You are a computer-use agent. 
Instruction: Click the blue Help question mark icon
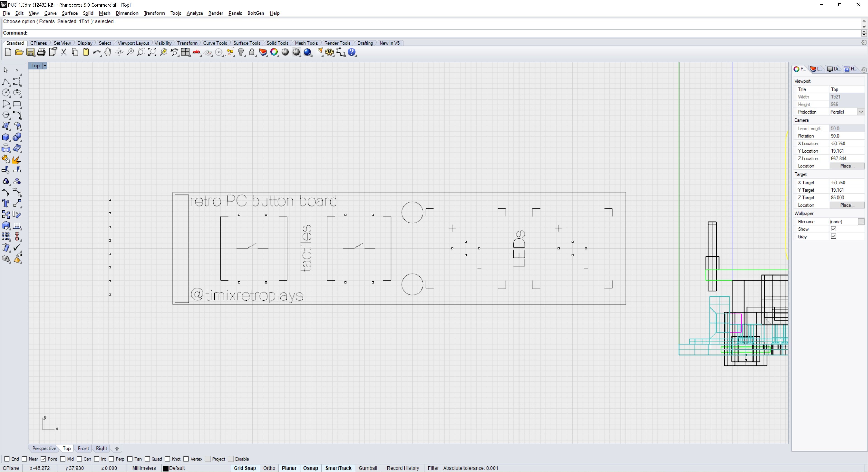(351, 52)
